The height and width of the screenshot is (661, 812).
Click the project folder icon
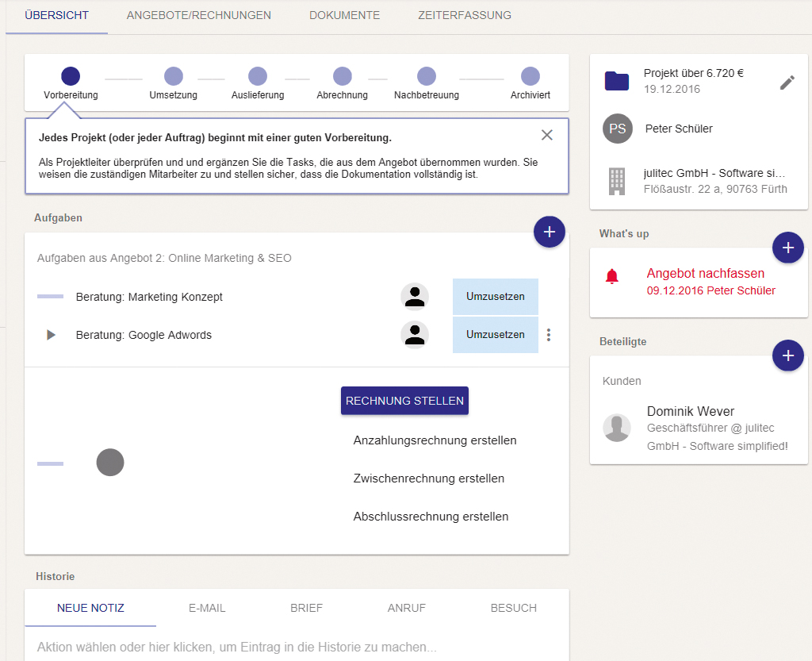click(616, 81)
